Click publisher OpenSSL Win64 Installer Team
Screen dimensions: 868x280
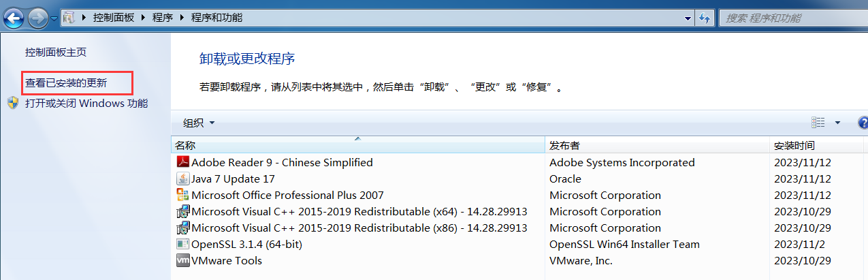pos(624,244)
